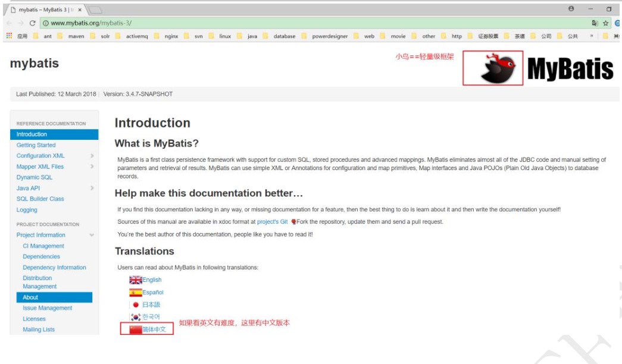Image resolution: width=622 pixels, height=364 pixels.
Task: Close the mybatis browser tab
Action: (x=80, y=10)
